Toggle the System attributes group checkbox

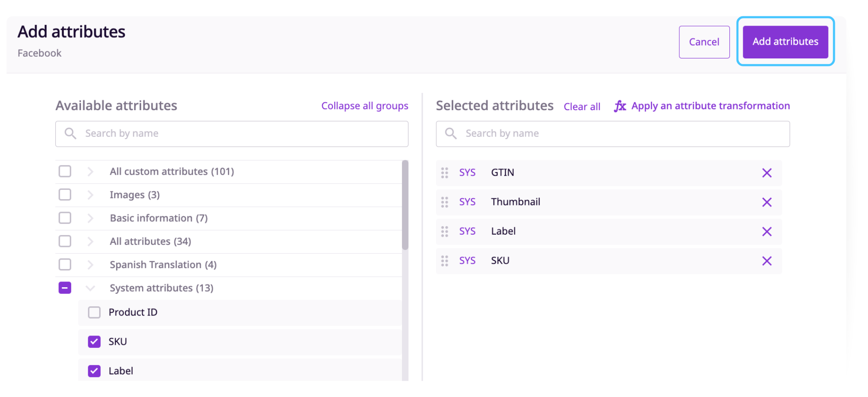pos(65,288)
